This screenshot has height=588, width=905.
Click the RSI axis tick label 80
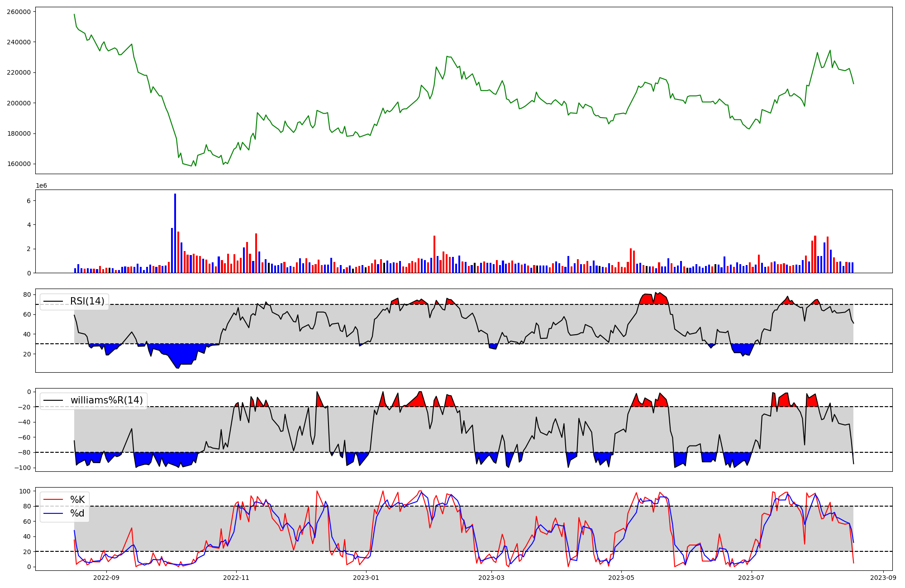click(x=27, y=295)
